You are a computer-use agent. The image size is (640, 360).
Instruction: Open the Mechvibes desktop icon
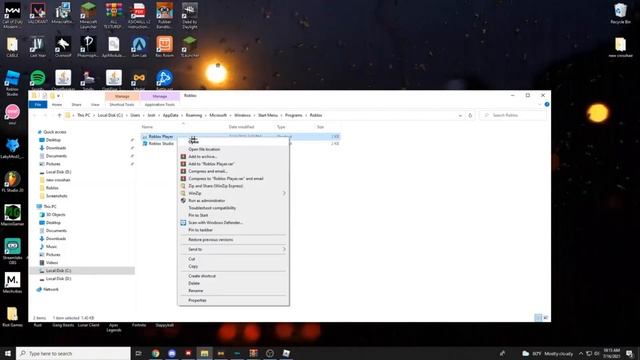tap(12, 283)
